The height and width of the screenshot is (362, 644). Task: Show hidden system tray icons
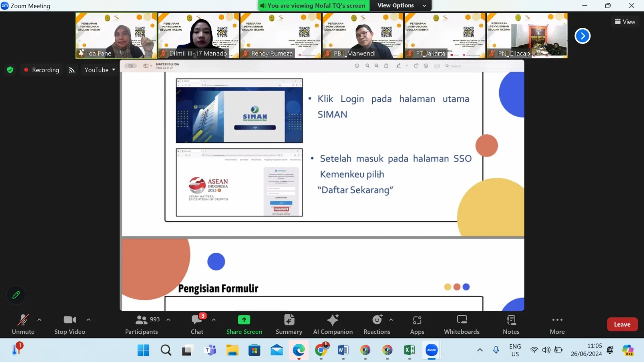tap(480, 350)
